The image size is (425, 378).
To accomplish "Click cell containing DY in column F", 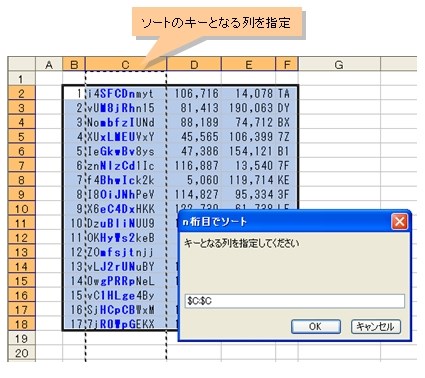I will pos(287,108).
